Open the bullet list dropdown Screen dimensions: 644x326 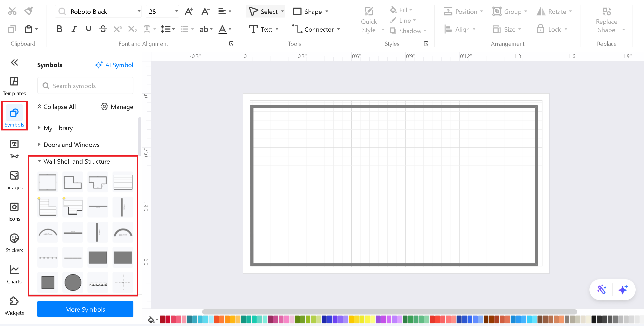click(187, 29)
